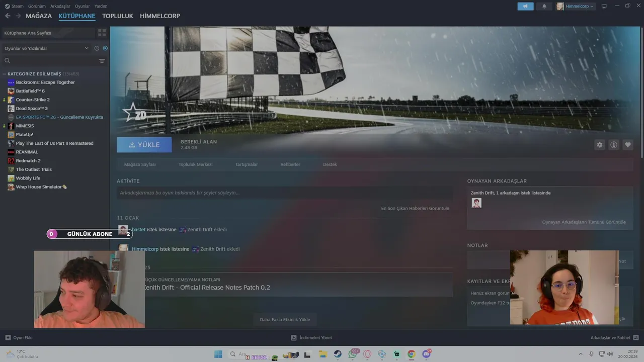The height and width of the screenshot is (362, 644).
Task: Open the notifications bell
Action: coord(544,6)
